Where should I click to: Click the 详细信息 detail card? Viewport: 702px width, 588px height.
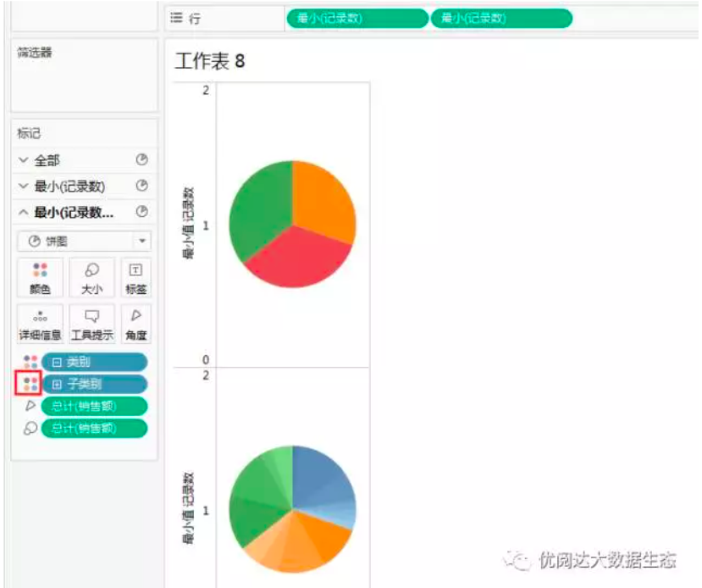coord(40,324)
